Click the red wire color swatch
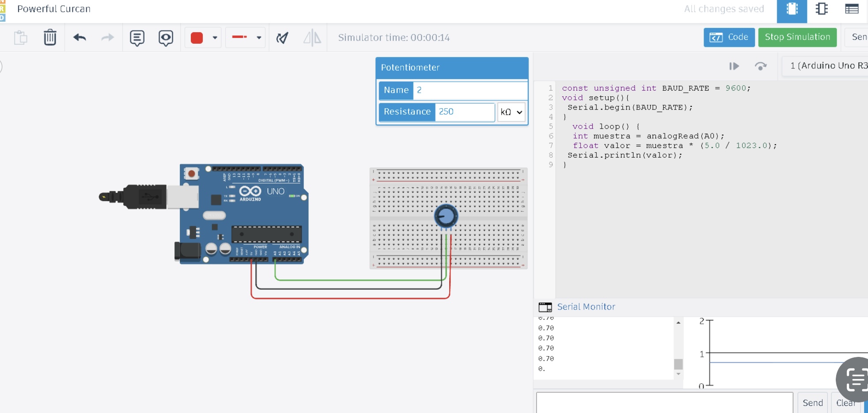Image resolution: width=868 pixels, height=413 pixels. pos(197,38)
